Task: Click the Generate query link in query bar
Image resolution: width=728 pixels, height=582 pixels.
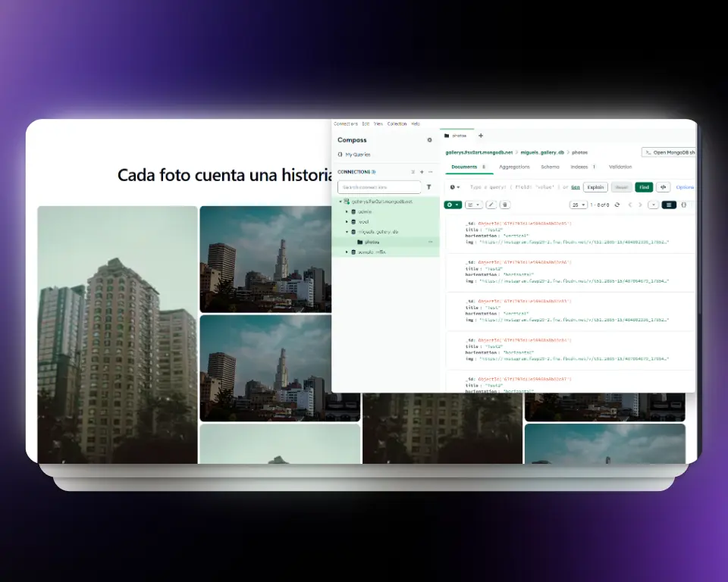Action: pyautogui.click(x=576, y=187)
